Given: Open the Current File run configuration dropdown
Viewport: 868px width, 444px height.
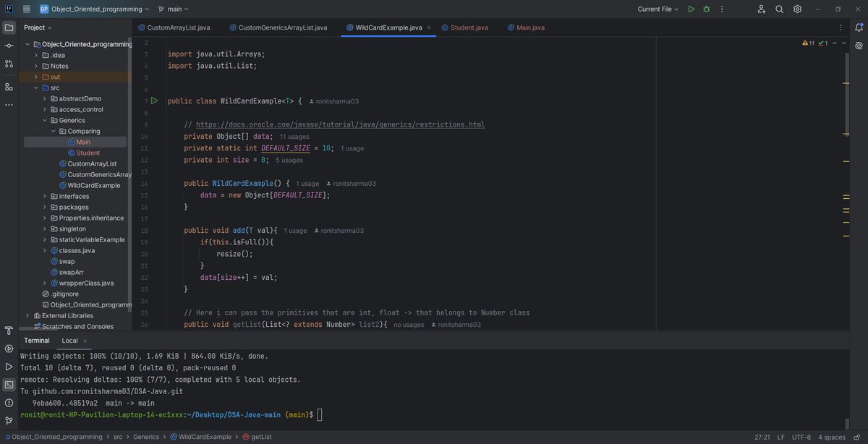Looking at the screenshot, I should 658,9.
